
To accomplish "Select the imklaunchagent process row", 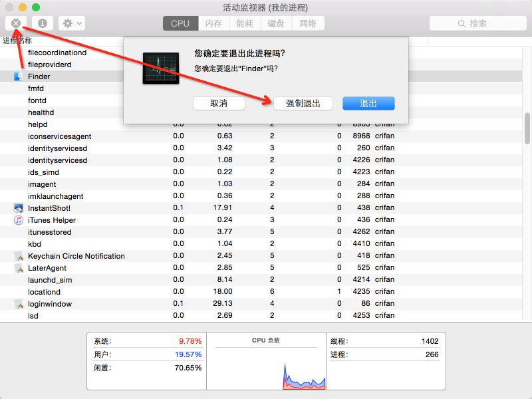I will coord(261,196).
